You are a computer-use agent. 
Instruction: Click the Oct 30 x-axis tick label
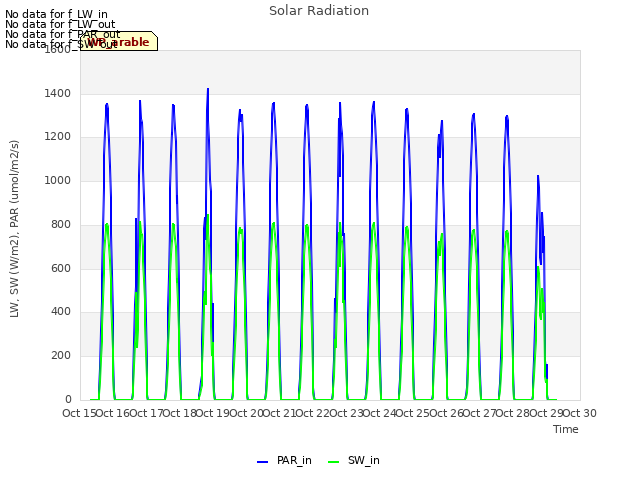(x=580, y=413)
